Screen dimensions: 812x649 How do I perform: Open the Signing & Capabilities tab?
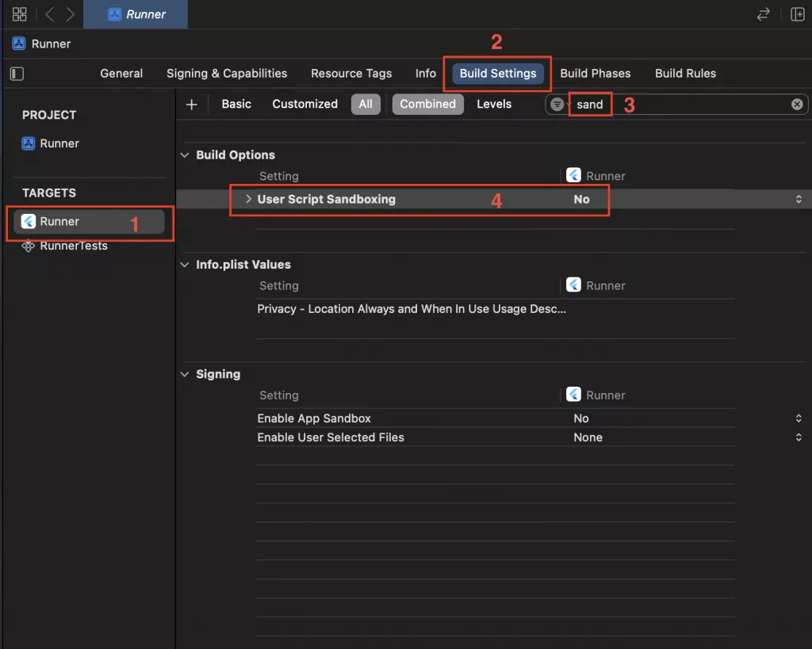(x=227, y=74)
